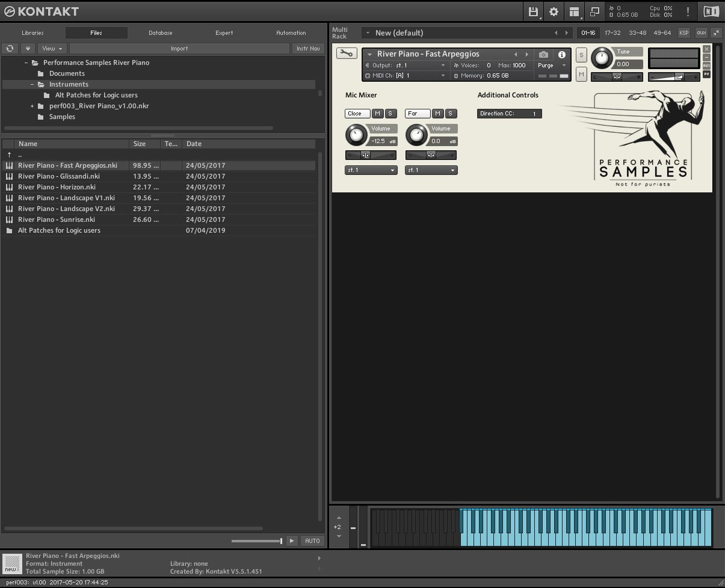
Task: Open the save/load files menu icon
Action: coord(533,11)
